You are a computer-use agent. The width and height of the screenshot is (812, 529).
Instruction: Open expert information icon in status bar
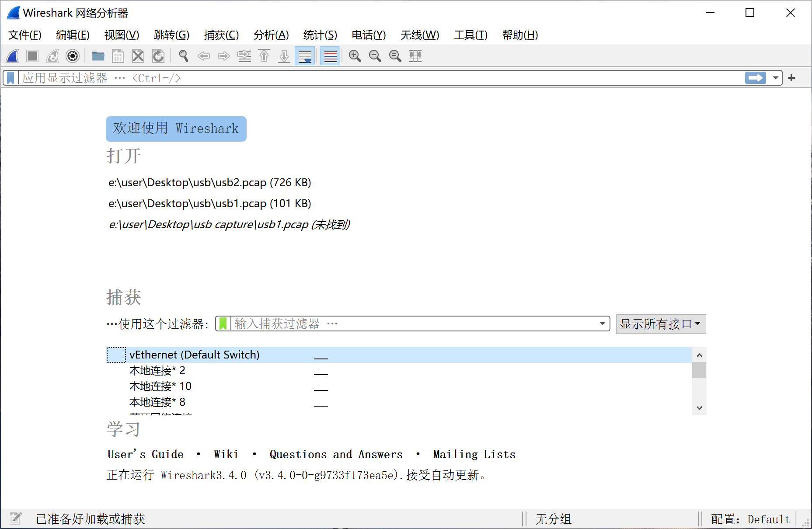(16, 519)
